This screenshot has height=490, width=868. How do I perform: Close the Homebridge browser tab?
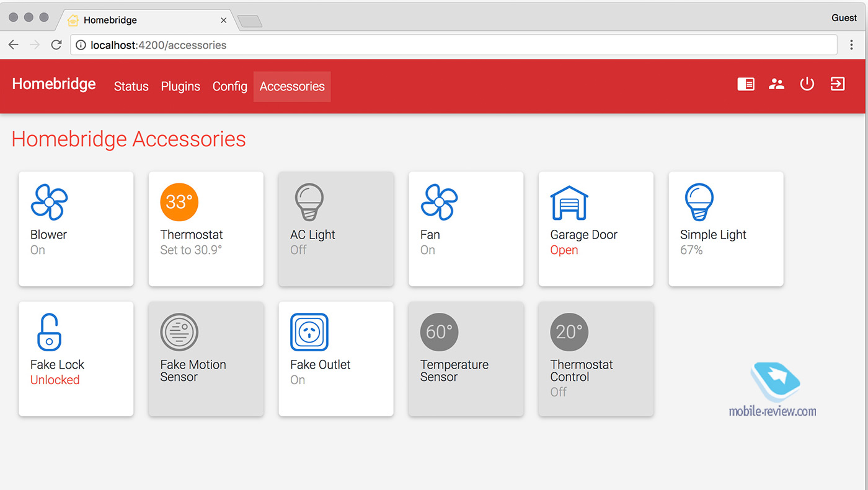[x=223, y=20]
